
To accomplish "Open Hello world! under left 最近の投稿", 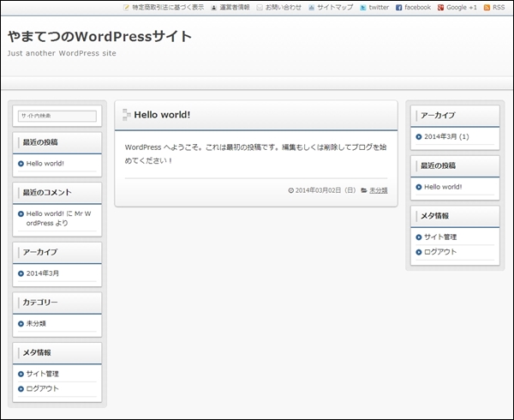I will click(45, 163).
